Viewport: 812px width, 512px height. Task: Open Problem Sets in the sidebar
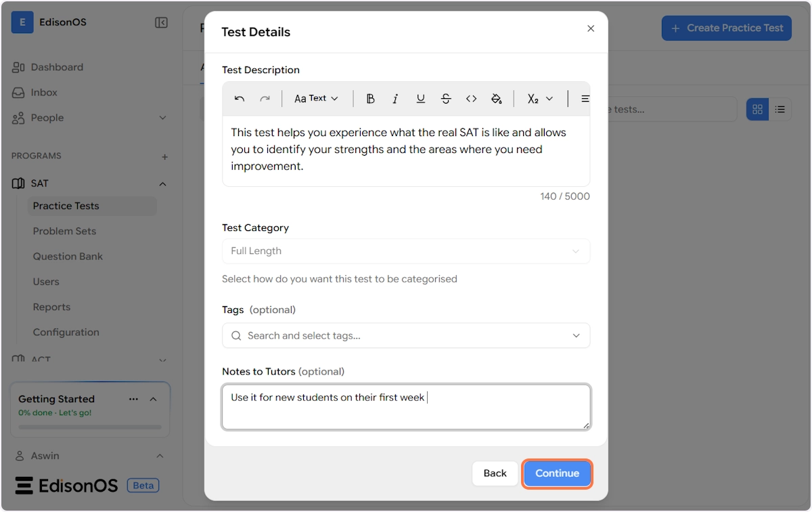[x=64, y=231]
